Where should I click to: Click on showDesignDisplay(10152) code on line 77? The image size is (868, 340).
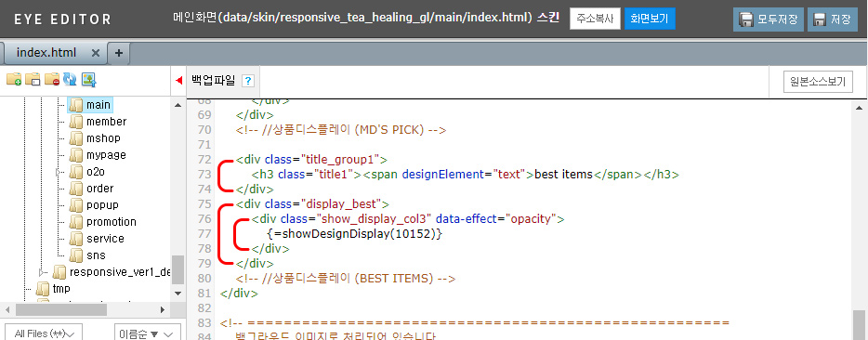pos(354,234)
